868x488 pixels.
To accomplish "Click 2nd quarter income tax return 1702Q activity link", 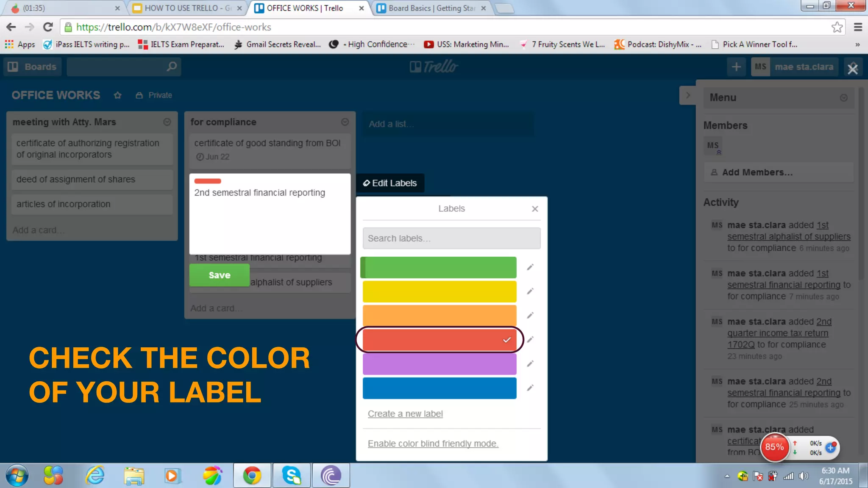I will [779, 333].
